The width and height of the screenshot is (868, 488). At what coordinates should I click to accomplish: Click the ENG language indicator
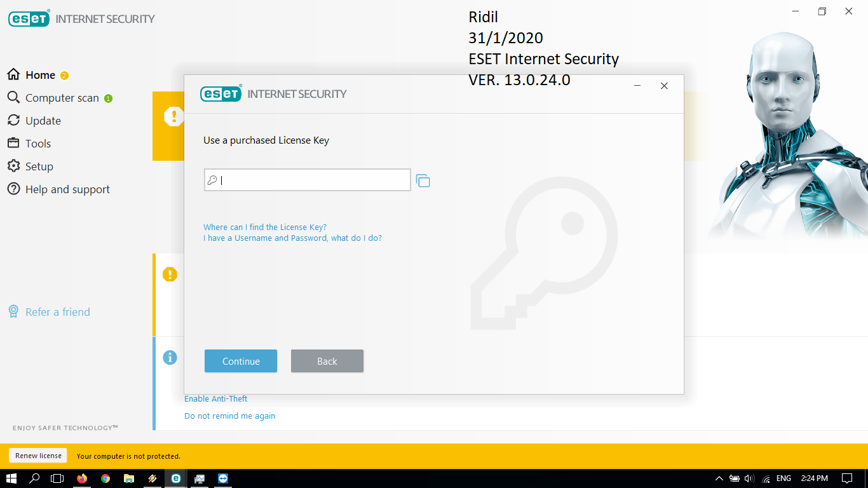tap(784, 478)
